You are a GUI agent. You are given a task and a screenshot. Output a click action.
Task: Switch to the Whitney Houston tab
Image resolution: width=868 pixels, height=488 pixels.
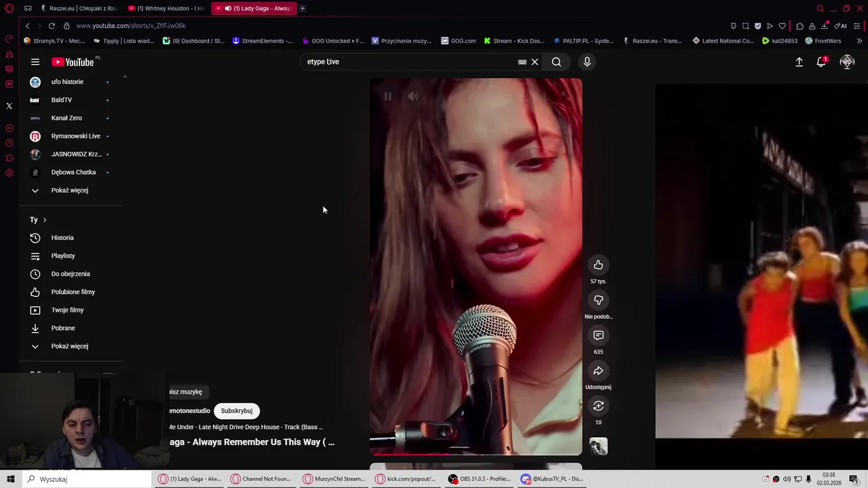(x=167, y=8)
